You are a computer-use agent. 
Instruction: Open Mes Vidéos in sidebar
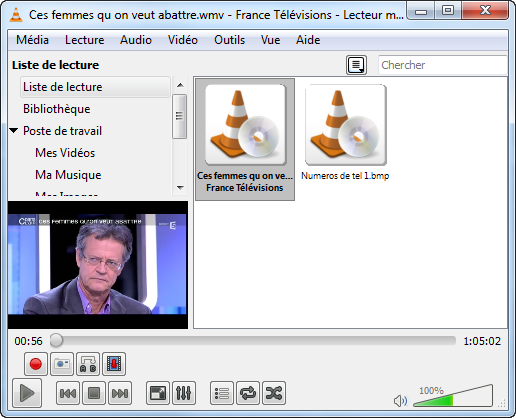pos(65,153)
